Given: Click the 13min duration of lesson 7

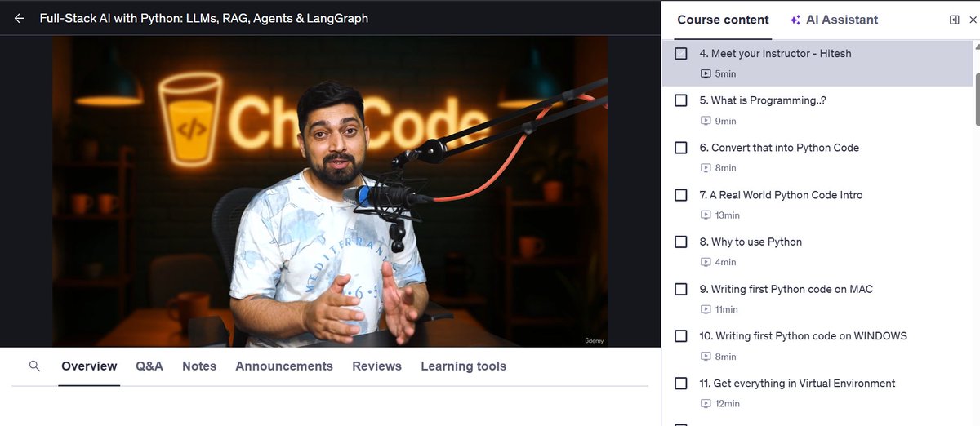Looking at the screenshot, I should 727,215.
